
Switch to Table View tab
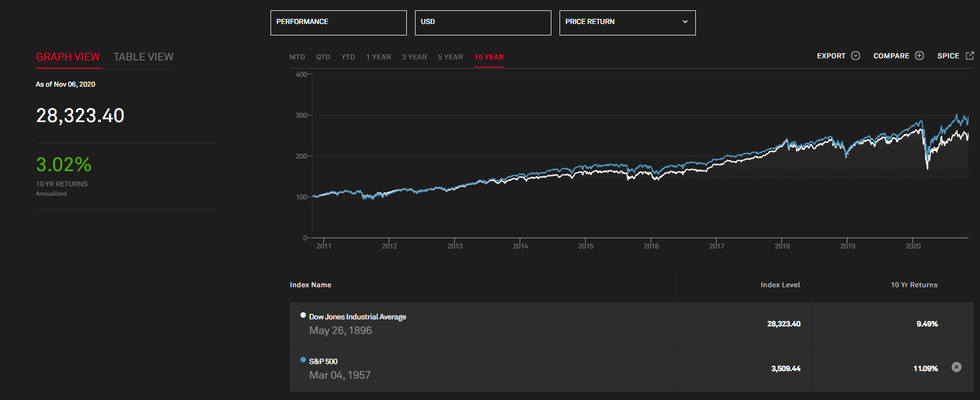(143, 57)
